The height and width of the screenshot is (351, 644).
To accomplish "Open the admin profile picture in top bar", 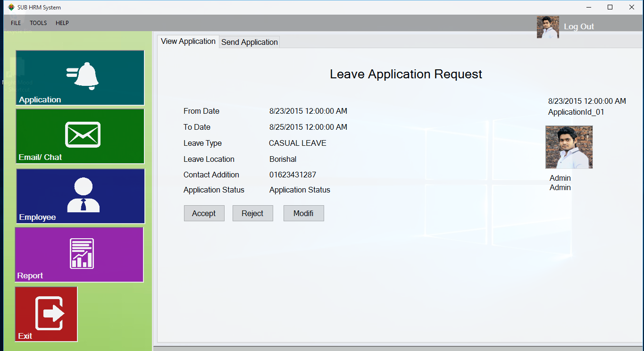I will pos(547,26).
